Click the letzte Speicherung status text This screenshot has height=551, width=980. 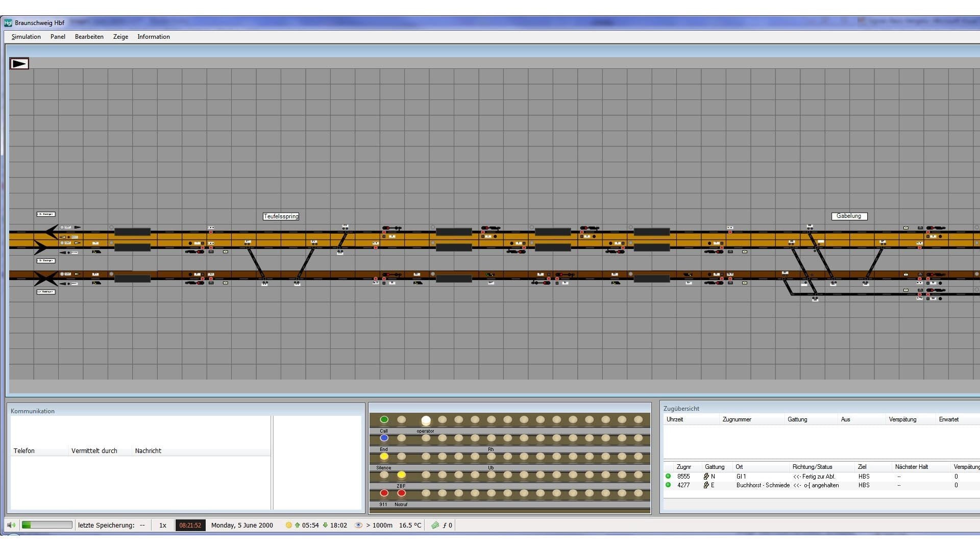coord(106,525)
